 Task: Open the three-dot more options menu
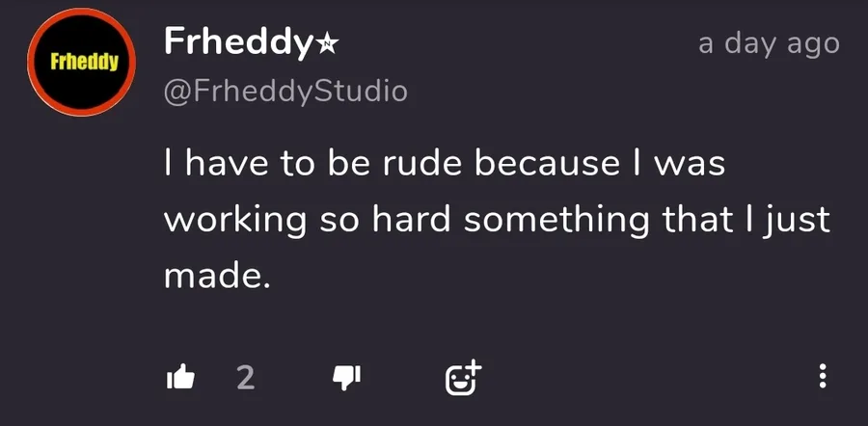pos(822,377)
